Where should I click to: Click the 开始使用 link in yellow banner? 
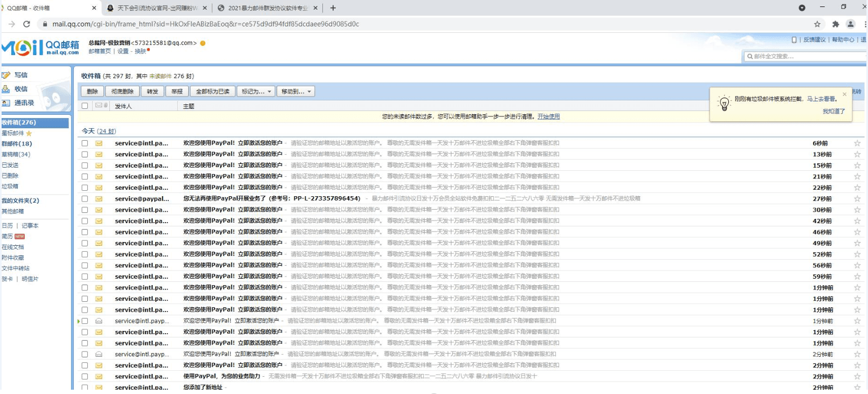click(548, 116)
